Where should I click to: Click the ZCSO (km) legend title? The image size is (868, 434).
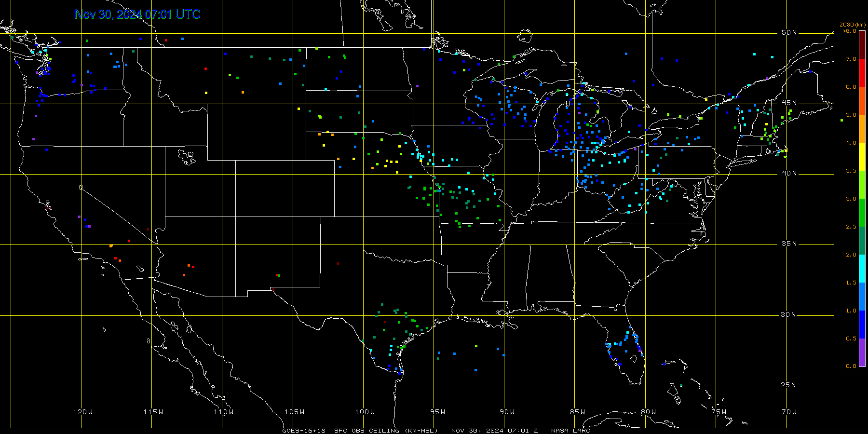[853, 25]
